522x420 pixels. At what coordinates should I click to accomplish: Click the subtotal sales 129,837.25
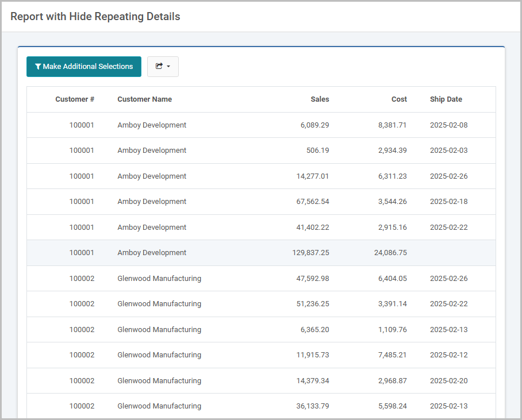310,253
